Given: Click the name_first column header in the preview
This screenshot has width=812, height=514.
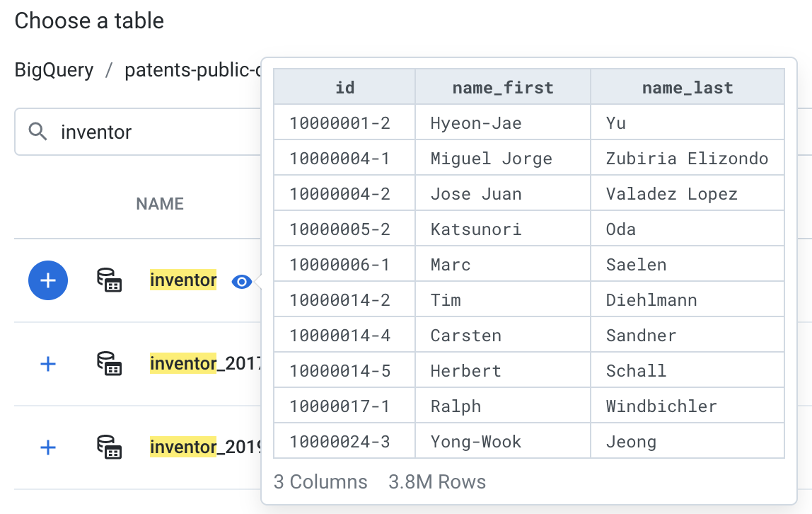Looking at the screenshot, I should coord(502,86).
